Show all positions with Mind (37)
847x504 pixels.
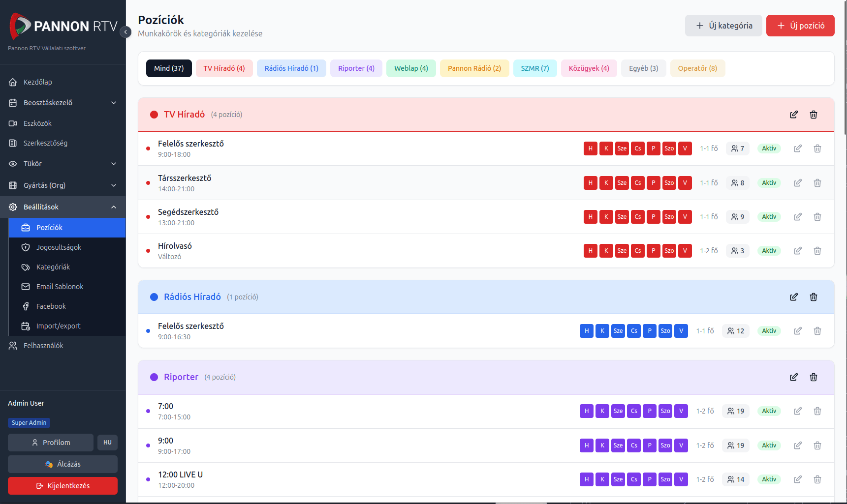click(169, 68)
